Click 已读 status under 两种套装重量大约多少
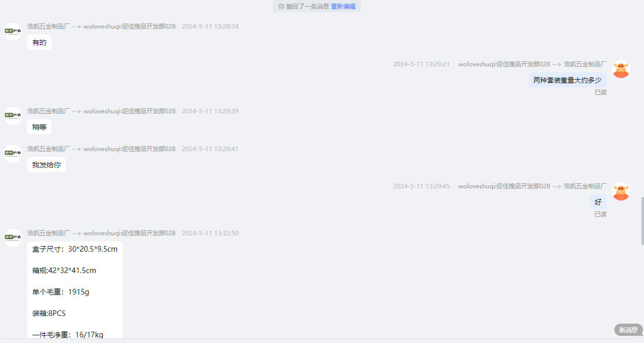Viewport: 644px width, 343px height. pos(601,92)
